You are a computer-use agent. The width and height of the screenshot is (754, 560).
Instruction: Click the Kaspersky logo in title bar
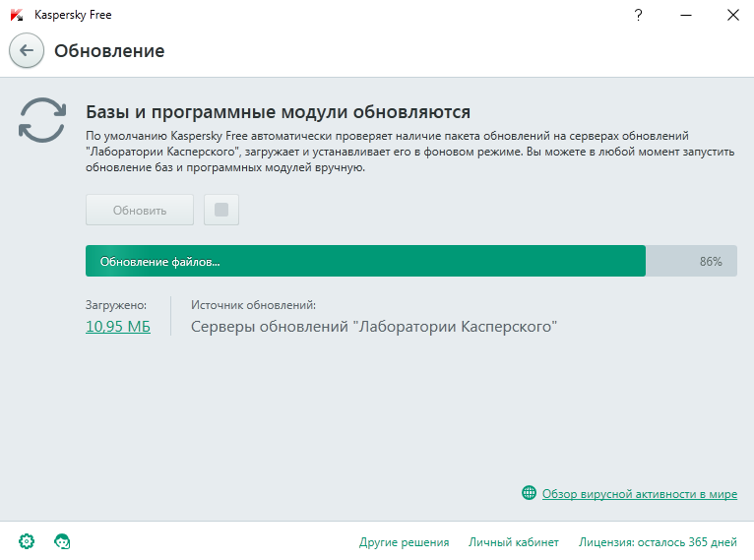pyautogui.click(x=17, y=15)
